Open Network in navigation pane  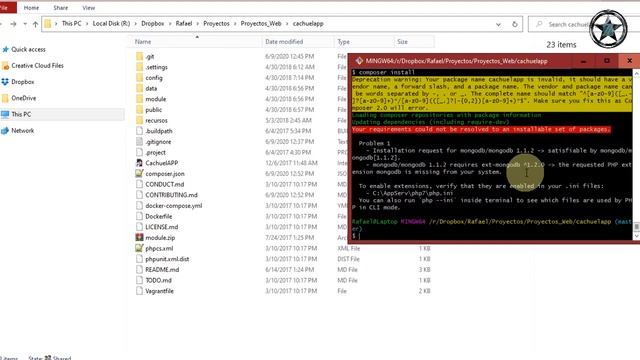pyautogui.click(x=22, y=131)
